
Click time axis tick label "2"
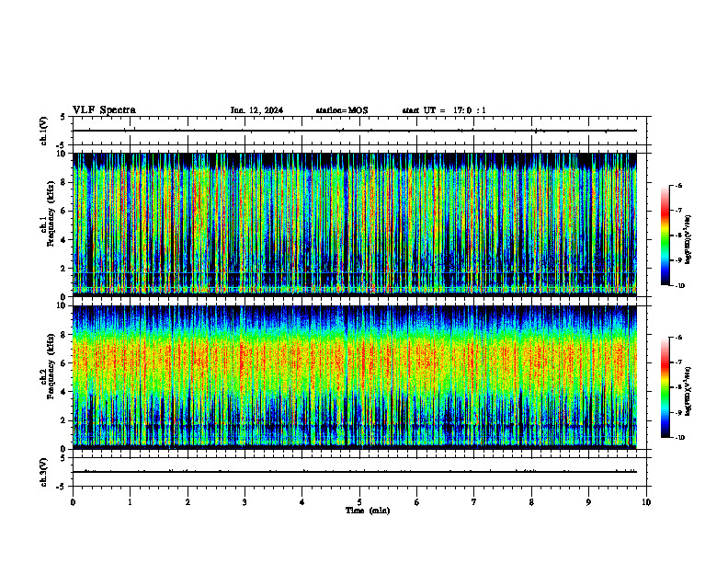tap(188, 502)
